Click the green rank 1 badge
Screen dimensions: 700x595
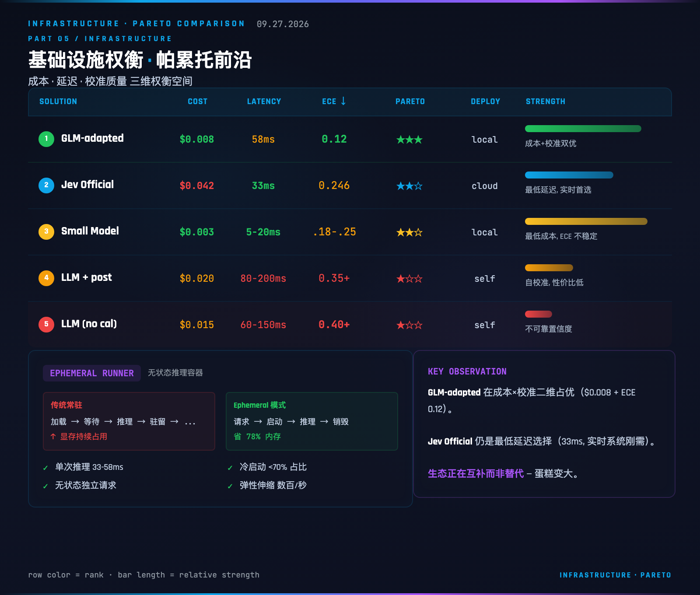[x=46, y=139]
